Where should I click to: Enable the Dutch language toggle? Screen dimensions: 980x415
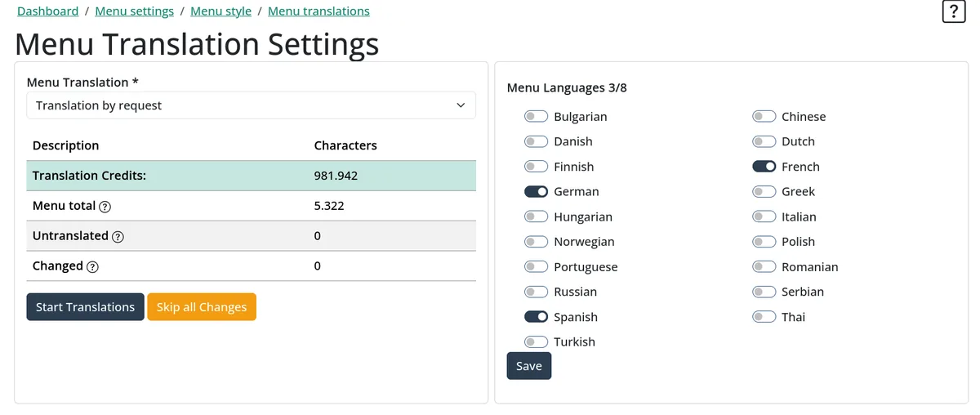764,141
